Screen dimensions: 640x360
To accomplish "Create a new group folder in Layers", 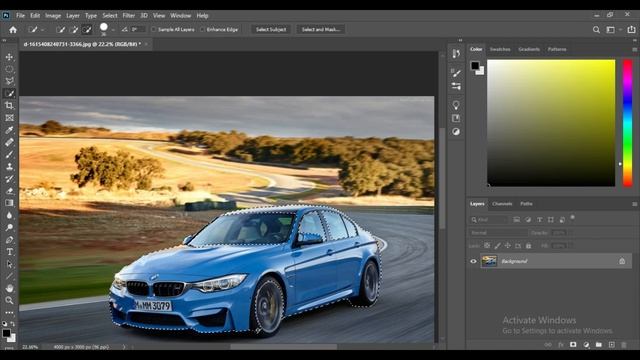I will 598,345.
